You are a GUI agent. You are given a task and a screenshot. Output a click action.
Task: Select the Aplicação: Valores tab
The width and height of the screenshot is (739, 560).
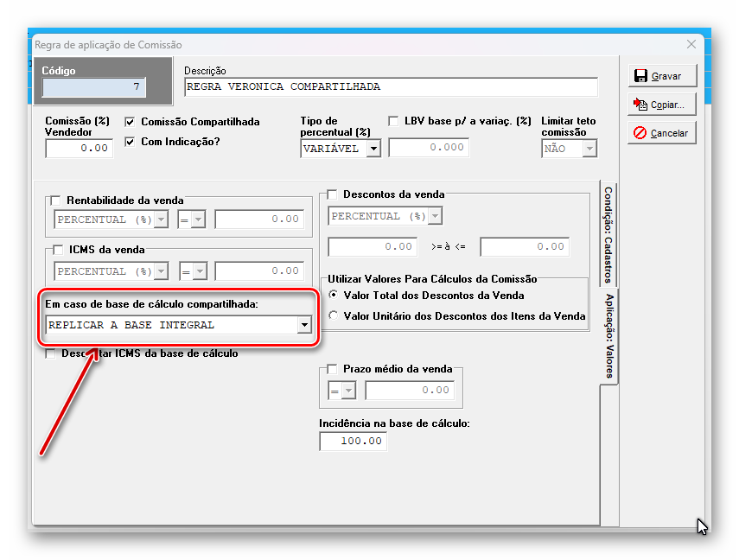(x=609, y=335)
